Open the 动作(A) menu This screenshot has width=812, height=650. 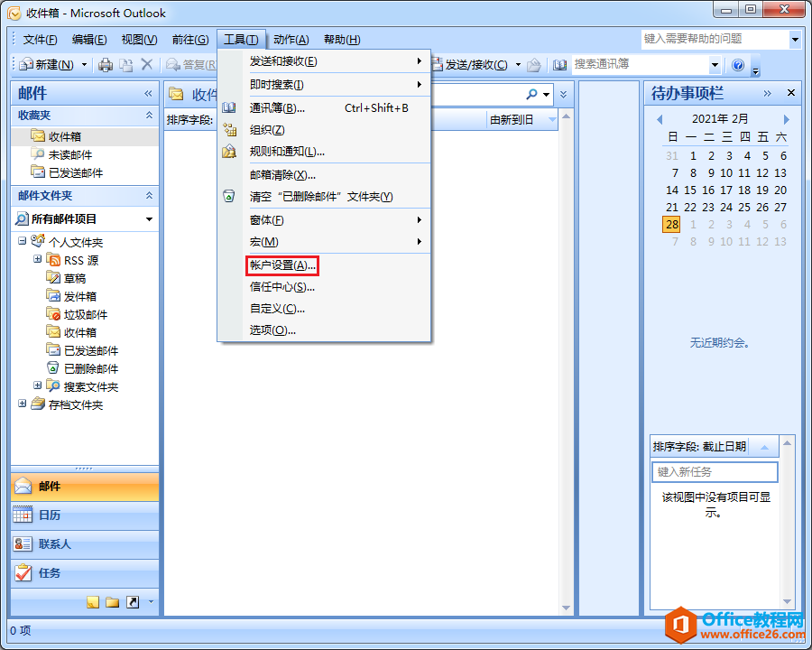click(291, 40)
